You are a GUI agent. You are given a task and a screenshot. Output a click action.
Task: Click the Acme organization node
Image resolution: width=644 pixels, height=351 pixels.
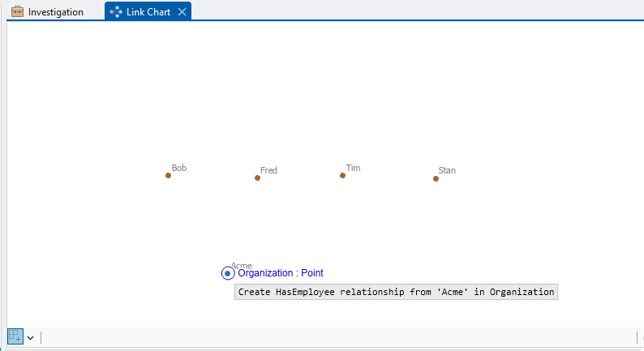(228, 273)
